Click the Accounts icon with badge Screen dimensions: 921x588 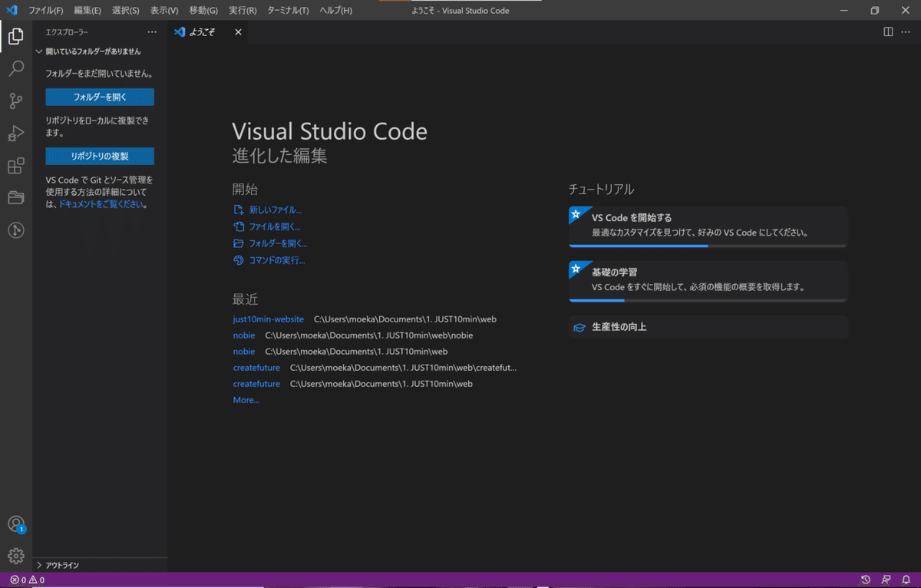tap(16, 524)
